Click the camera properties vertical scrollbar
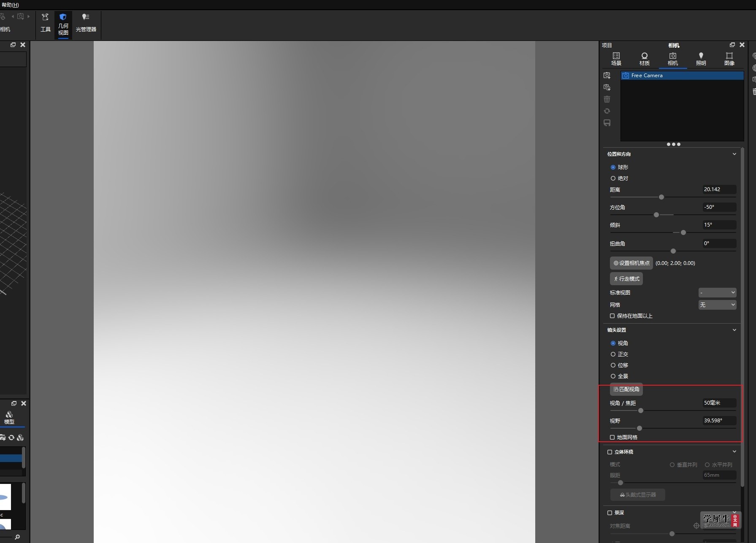Image resolution: width=756 pixels, height=543 pixels. [742, 317]
